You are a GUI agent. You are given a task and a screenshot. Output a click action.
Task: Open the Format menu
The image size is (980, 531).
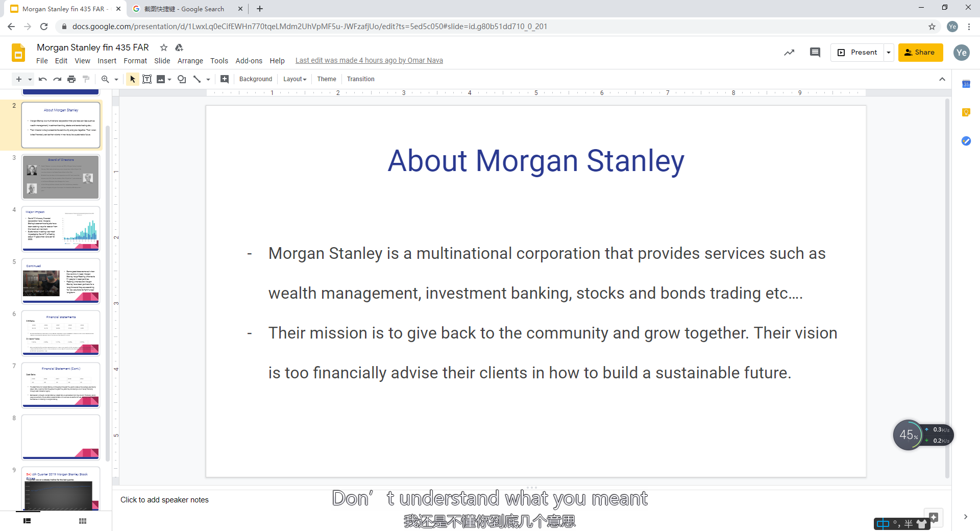[135, 61]
